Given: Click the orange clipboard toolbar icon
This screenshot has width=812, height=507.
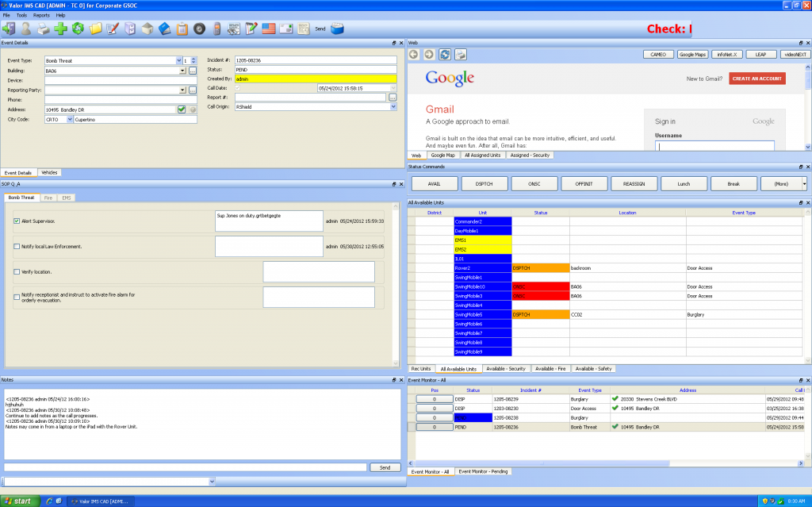Looking at the screenshot, I should (x=182, y=29).
